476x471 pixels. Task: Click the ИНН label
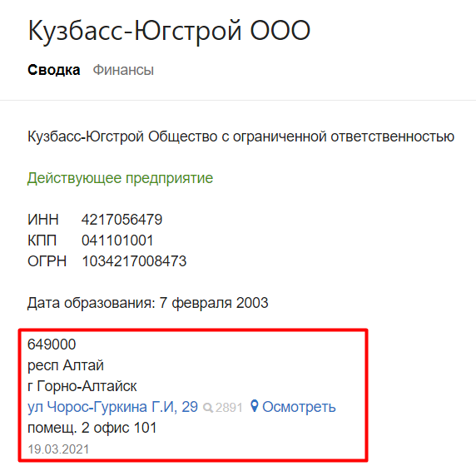pos(43,220)
